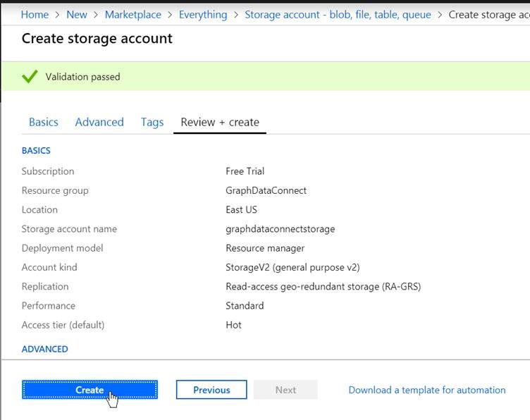Open Storage account - blob, file, table, queue breadcrumb
The image size is (530, 420).
pyautogui.click(x=338, y=15)
